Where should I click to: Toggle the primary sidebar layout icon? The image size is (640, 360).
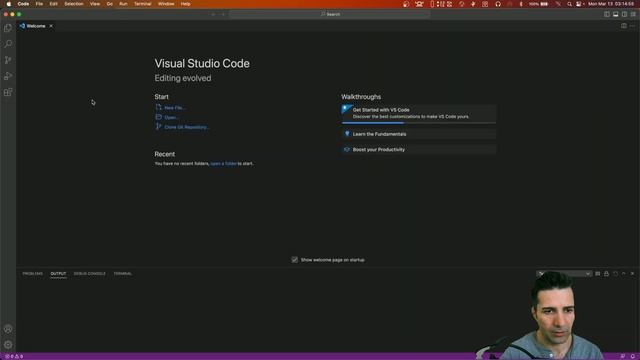(x=607, y=14)
